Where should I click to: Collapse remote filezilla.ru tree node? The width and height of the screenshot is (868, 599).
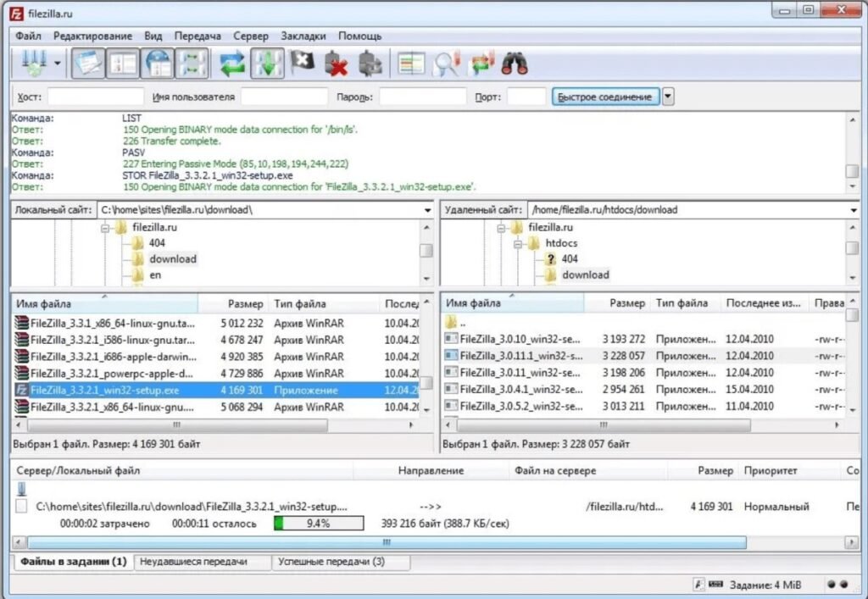[x=501, y=228]
